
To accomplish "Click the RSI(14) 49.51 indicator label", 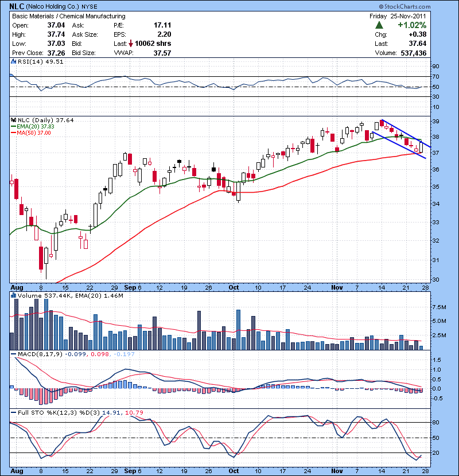I will 40,61.
